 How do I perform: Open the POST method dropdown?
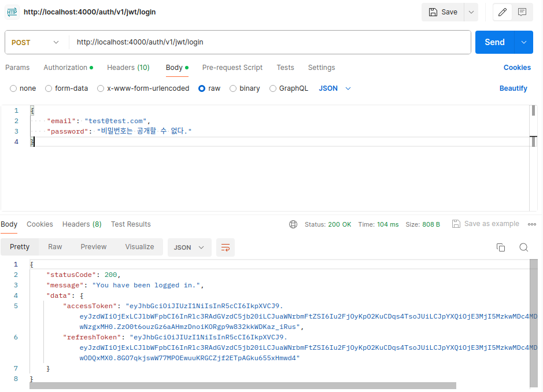[x=36, y=42]
